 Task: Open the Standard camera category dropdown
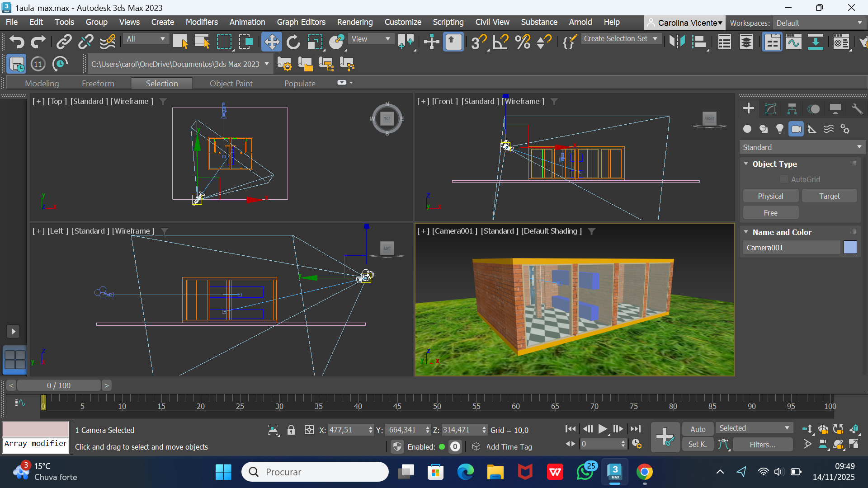[802, 147]
